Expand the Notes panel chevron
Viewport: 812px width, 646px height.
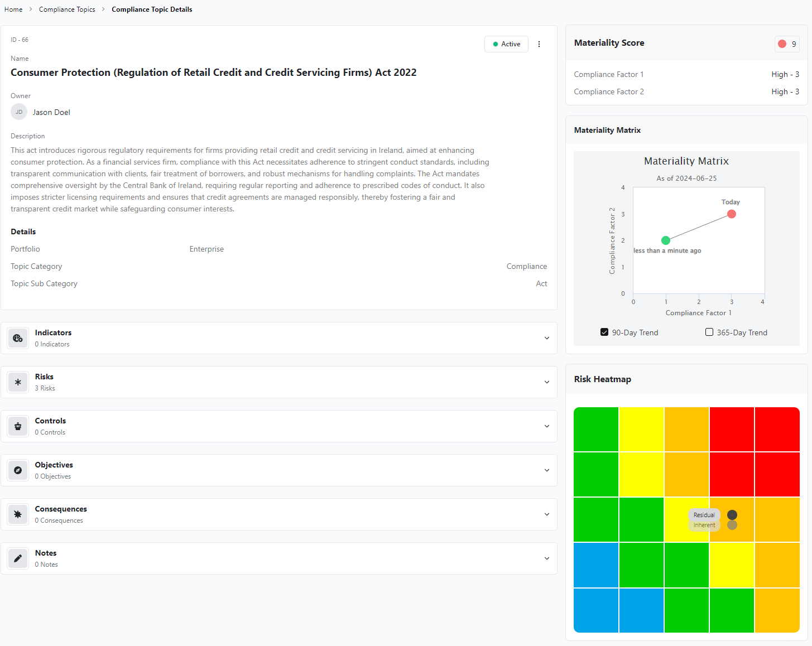pyautogui.click(x=547, y=558)
